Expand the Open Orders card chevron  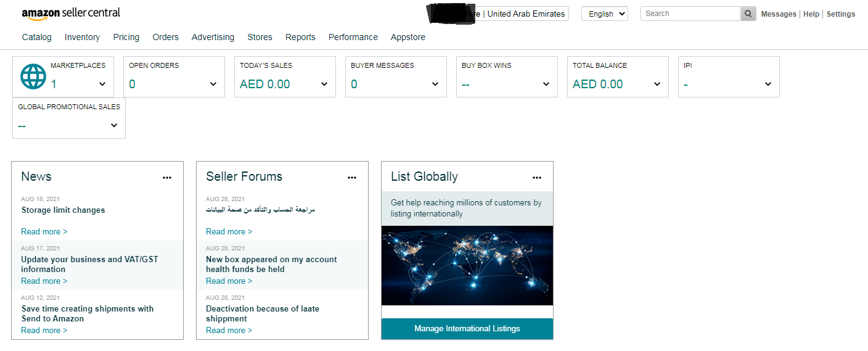coord(213,85)
